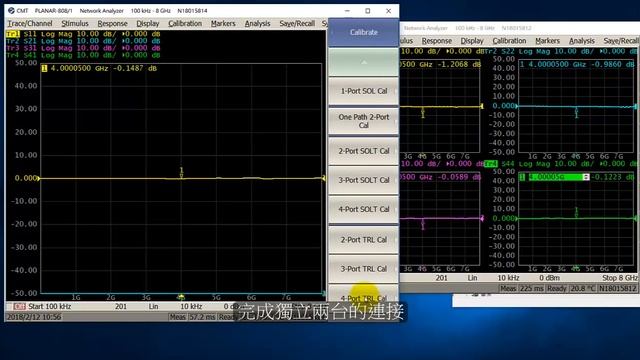This screenshot has height=360, width=640.
Task: Choose One Path 2-Port Cal
Action: [x=363, y=121]
